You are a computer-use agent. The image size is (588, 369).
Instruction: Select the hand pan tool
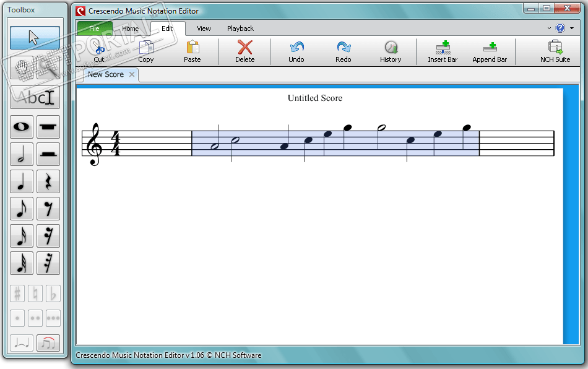22,68
